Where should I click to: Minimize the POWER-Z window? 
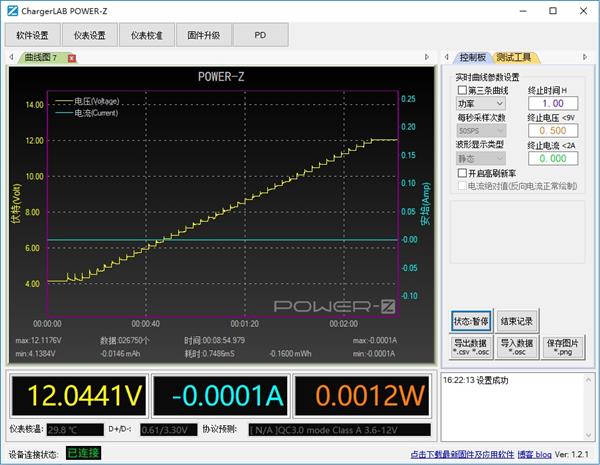(523, 11)
